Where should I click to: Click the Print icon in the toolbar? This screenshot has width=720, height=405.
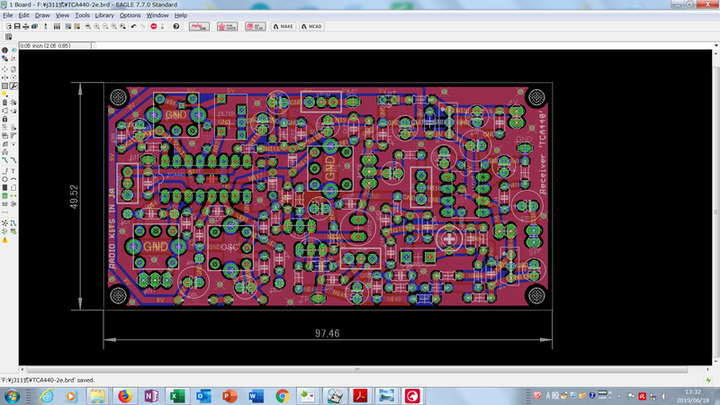[x=27, y=27]
